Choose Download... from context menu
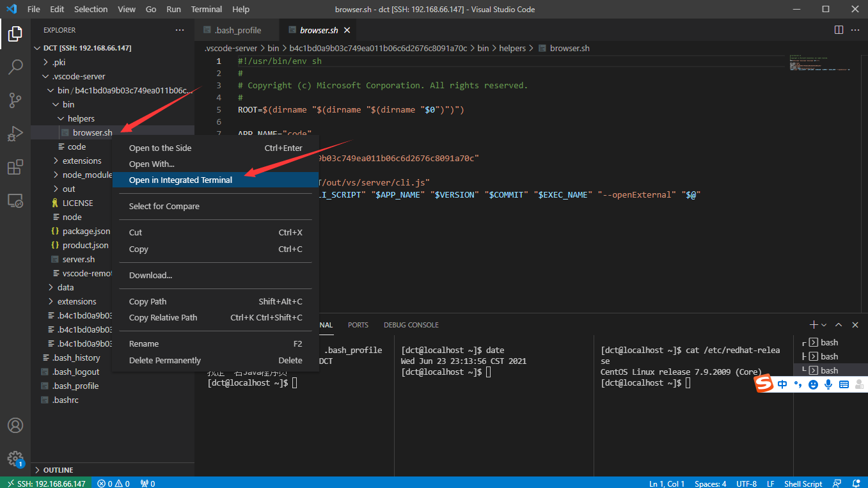 coord(216,275)
